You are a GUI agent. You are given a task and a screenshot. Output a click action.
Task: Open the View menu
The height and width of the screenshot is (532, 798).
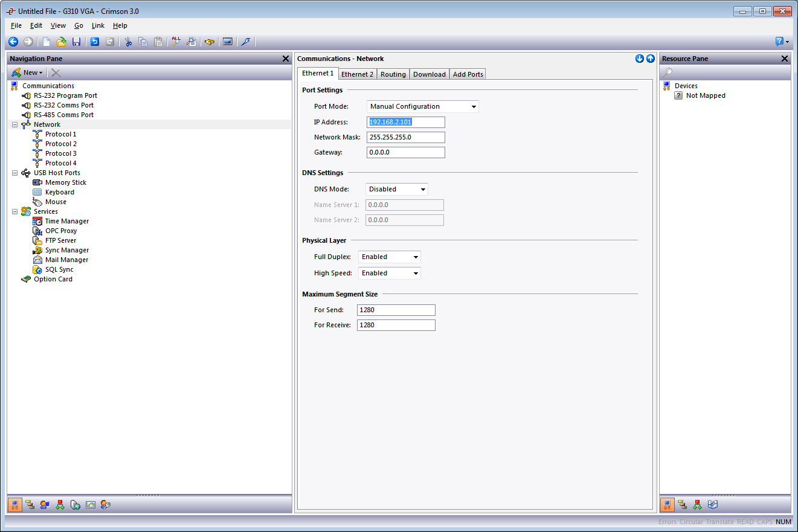pos(59,25)
